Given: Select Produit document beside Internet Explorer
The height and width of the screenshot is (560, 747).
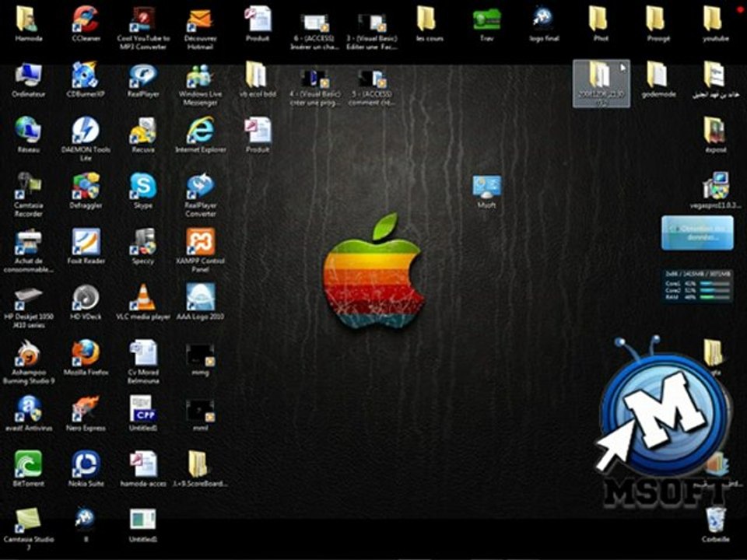Looking at the screenshot, I should click(x=258, y=135).
